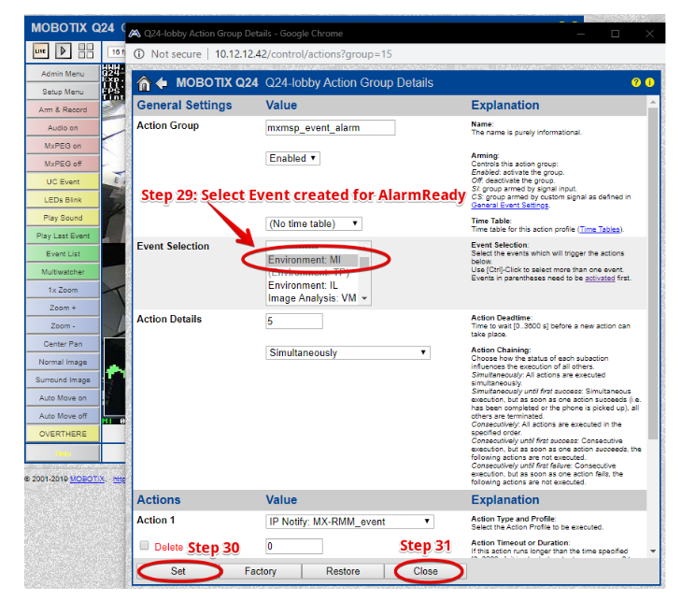This screenshot has width=681, height=616.
Task: Click the Play Last Event sidebar button
Action: [63, 236]
